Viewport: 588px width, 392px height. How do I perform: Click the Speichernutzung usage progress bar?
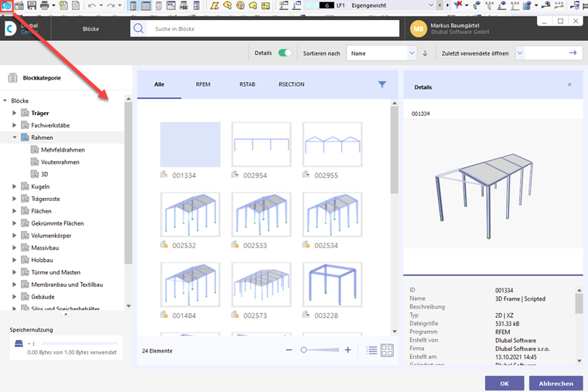tap(80, 343)
